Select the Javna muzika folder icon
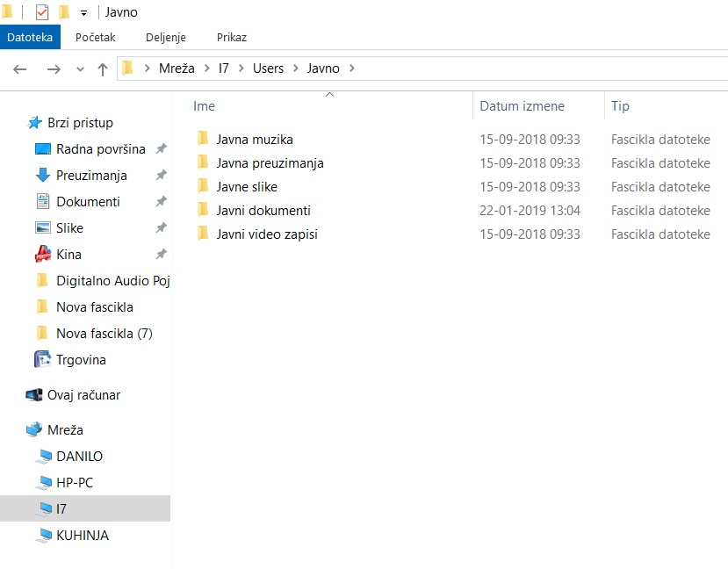This screenshot has width=728, height=569. coord(203,139)
